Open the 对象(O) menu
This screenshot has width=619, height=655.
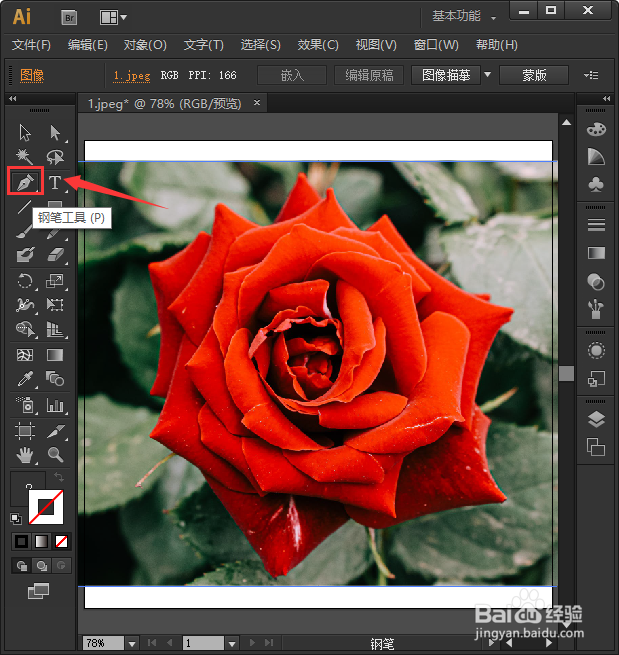145,45
